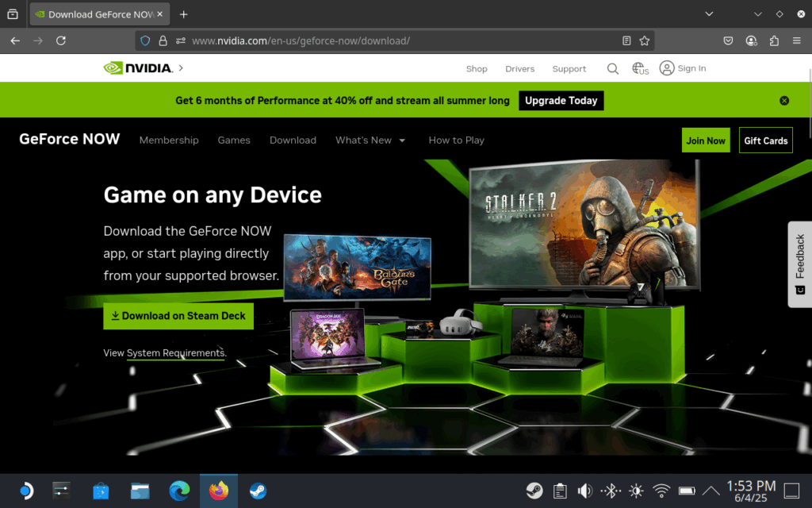Open the Wi-Fi network tray icon
The width and height of the screenshot is (812, 508).
(x=661, y=491)
